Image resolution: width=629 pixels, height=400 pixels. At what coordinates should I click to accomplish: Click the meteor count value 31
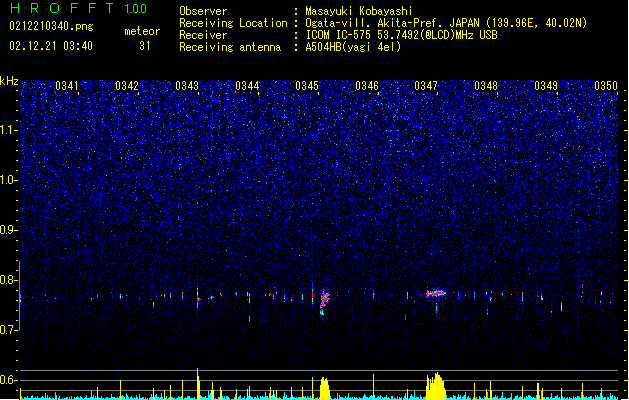(145, 46)
